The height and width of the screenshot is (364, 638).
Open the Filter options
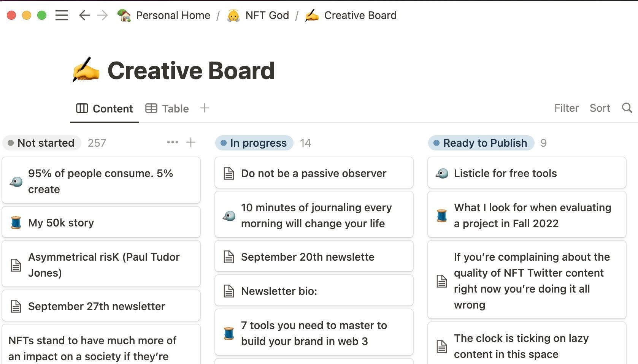click(x=566, y=108)
